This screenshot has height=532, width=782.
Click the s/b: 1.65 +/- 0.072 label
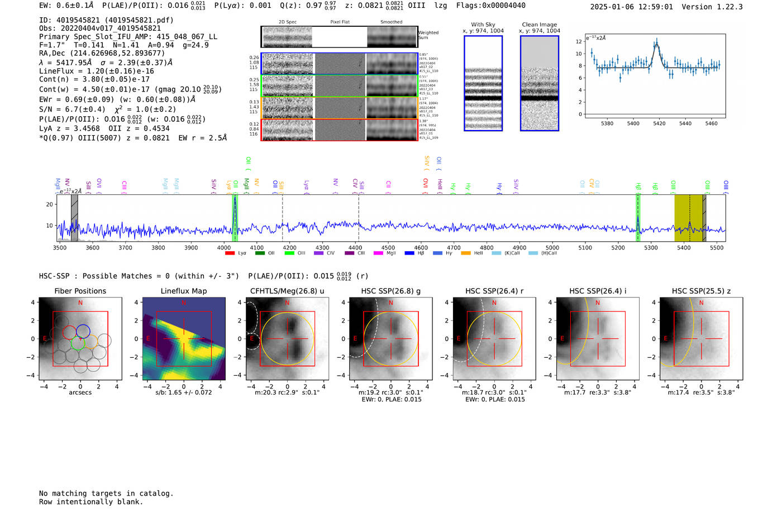(184, 392)
